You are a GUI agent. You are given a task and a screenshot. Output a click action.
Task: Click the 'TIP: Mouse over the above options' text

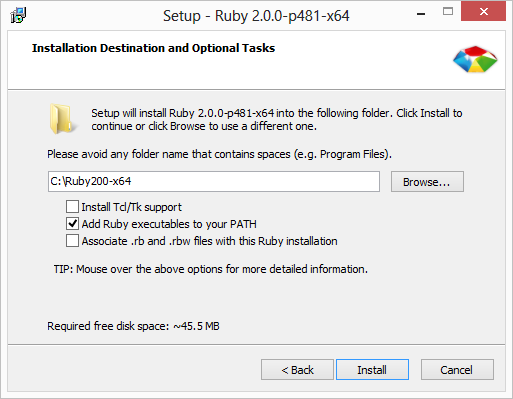[211, 269]
